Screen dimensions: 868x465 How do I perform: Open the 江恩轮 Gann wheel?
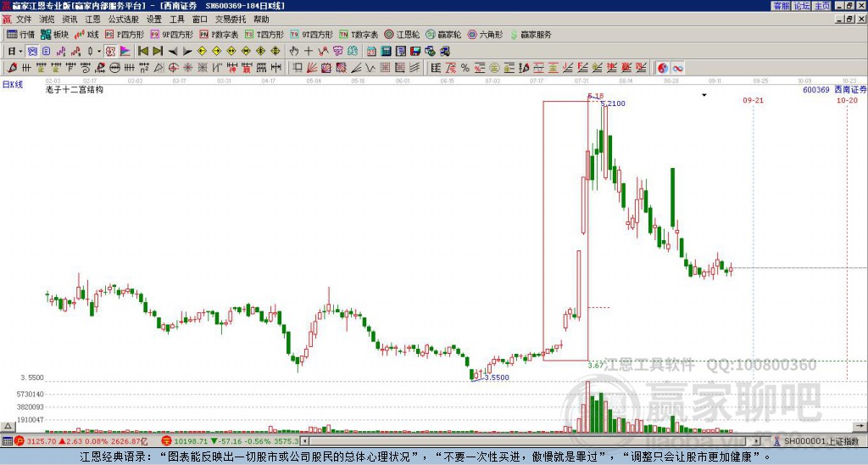coord(402,34)
